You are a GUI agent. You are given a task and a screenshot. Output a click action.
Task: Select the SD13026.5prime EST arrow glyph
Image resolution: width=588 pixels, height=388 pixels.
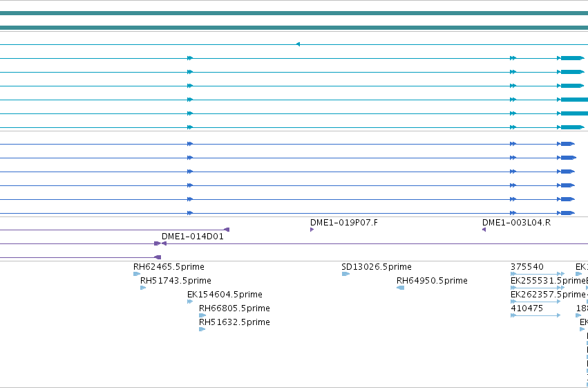(345, 274)
